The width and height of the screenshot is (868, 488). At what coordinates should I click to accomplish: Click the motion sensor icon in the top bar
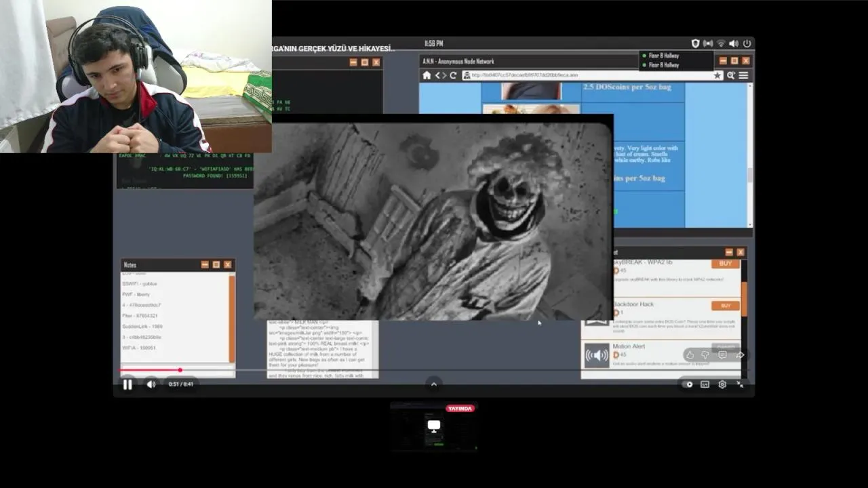(708, 43)
